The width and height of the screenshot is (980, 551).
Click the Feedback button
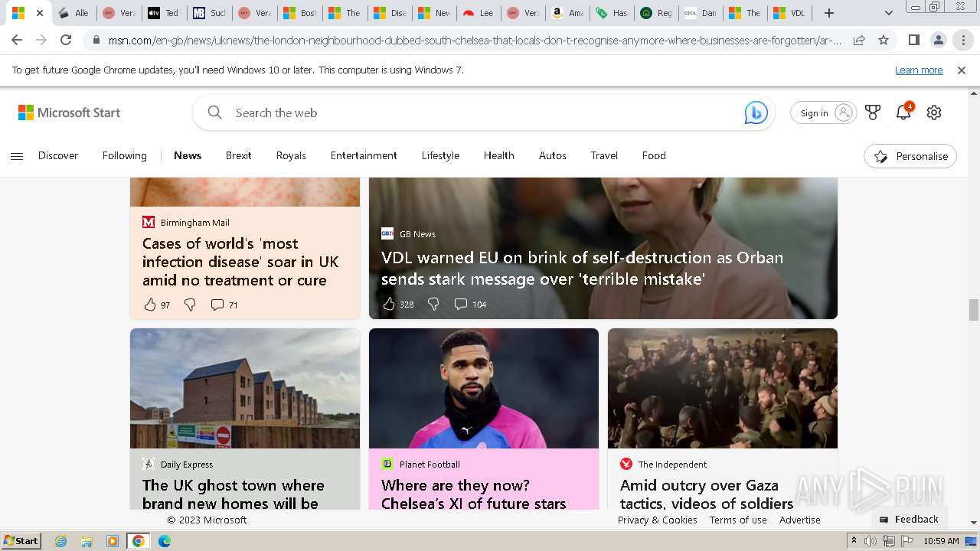point(909,519)
